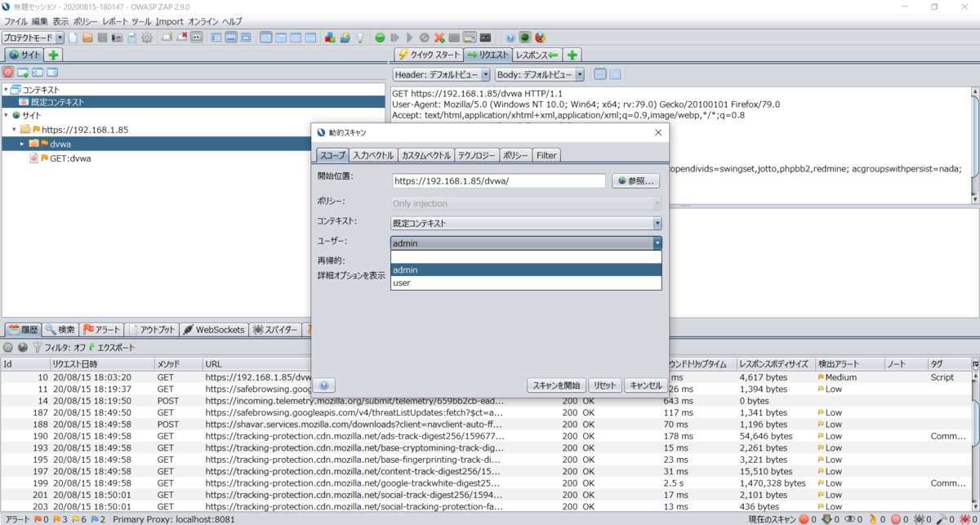Viewport: 980px width, 525px height.
Task: Toggle full layout icon in toolbar
Action: tap(246, 38)
